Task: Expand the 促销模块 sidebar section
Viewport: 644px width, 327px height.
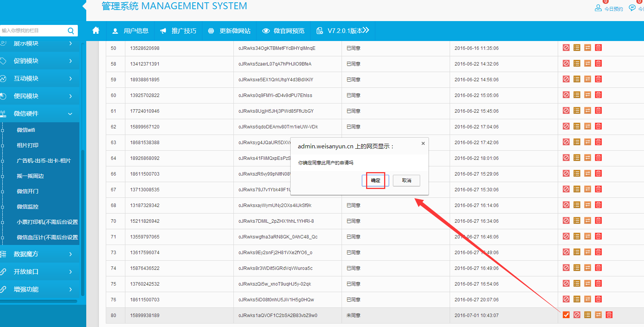Action: point(40,61)
